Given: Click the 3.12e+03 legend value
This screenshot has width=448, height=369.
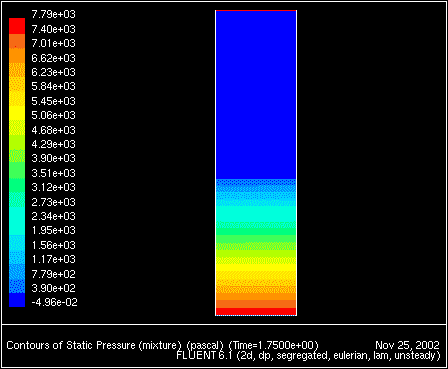Looking at the screenshot, I should (x=53, y=187).
